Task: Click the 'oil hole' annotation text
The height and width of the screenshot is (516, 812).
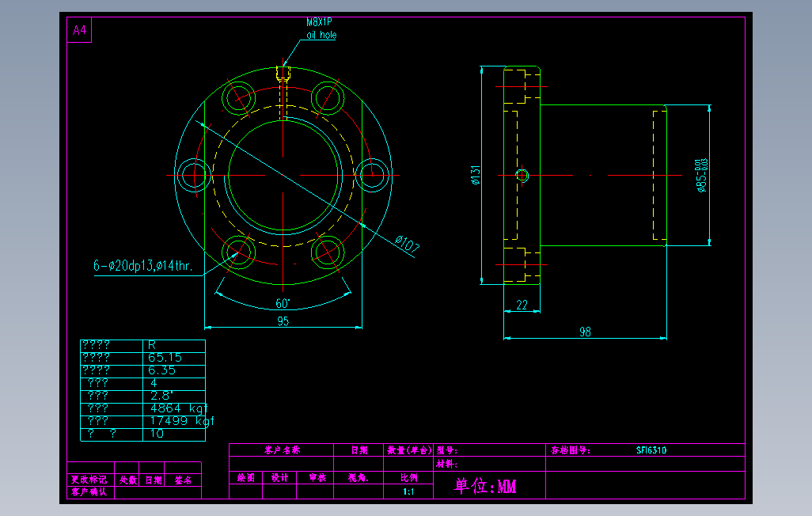Action: click(x=321, y=35)
